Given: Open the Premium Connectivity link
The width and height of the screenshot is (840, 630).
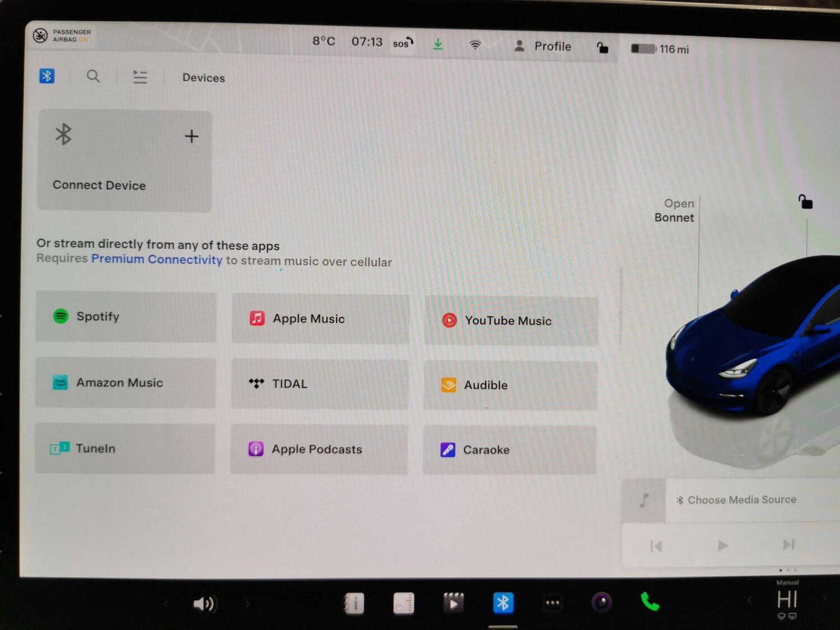Looking at the screenshot, I should click(157, 259).
